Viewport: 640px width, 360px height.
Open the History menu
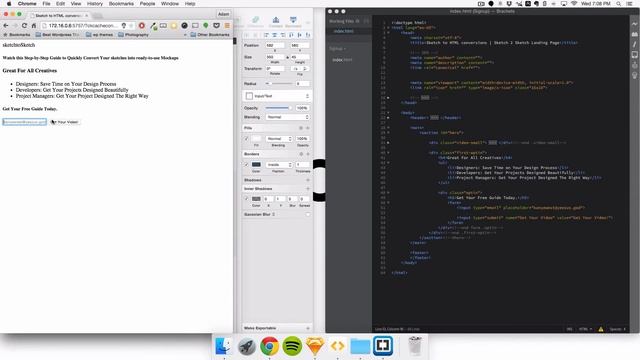click(x=95, y=4)
